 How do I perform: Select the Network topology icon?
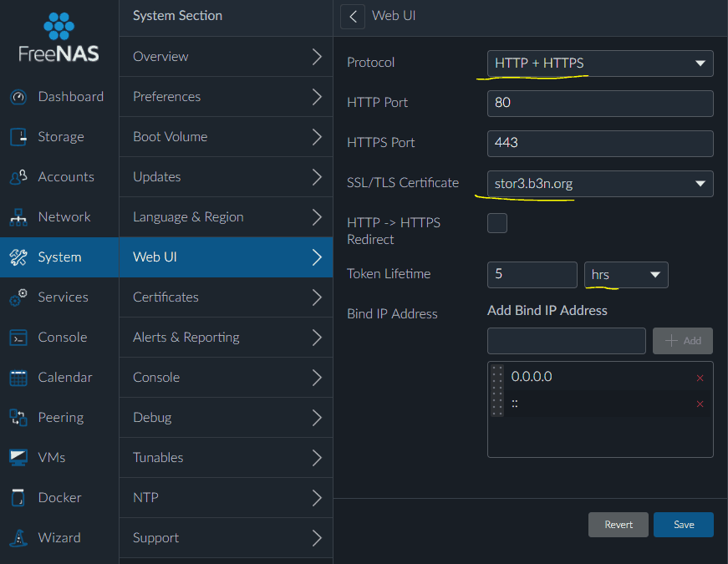click(18, 217)
